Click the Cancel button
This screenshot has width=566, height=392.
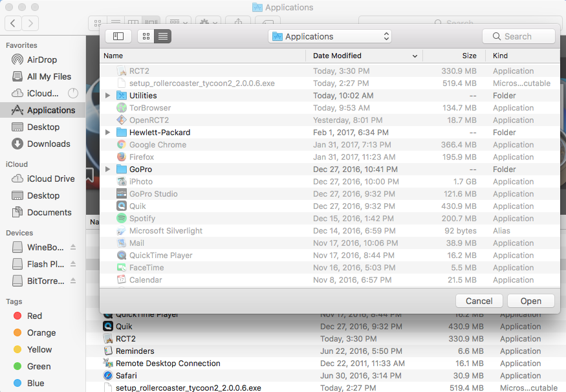tap(479, 301)
